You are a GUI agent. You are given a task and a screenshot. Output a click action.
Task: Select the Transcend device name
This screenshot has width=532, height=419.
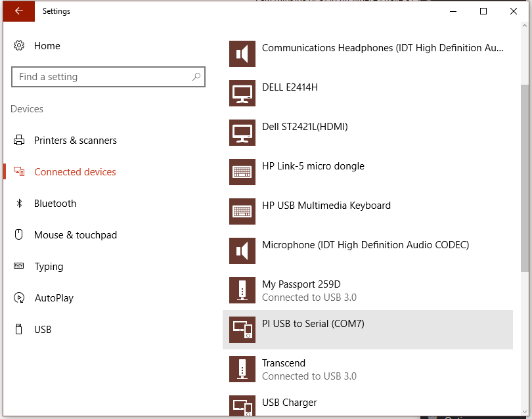[283, 363]
